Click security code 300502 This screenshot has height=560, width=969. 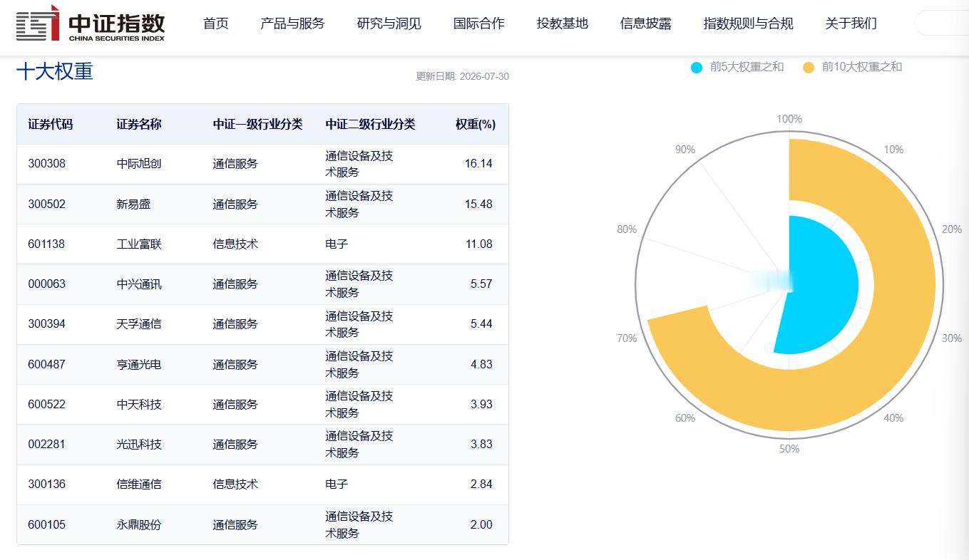[47, 204]
